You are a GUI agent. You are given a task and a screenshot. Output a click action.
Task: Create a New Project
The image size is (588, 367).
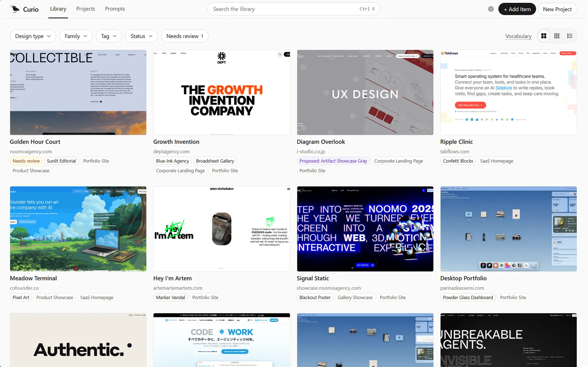(557, 9)
